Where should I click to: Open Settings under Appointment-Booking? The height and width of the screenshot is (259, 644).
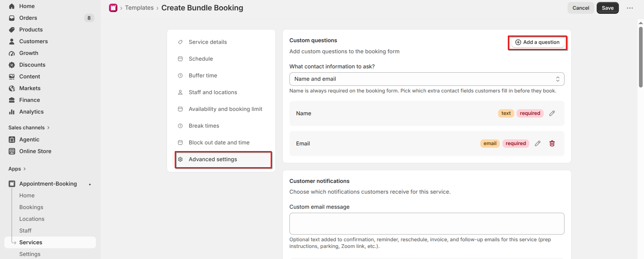pyautogui.click(x=30, y=254)
